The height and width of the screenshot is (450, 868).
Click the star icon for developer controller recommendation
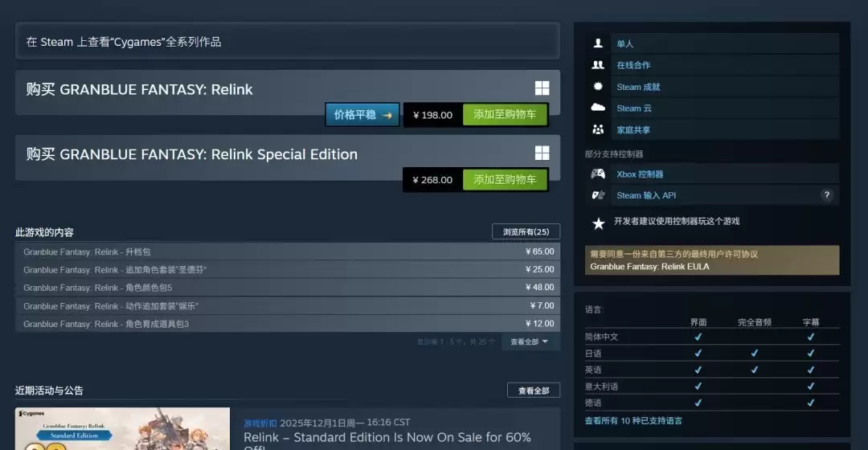tap(599, 223)
